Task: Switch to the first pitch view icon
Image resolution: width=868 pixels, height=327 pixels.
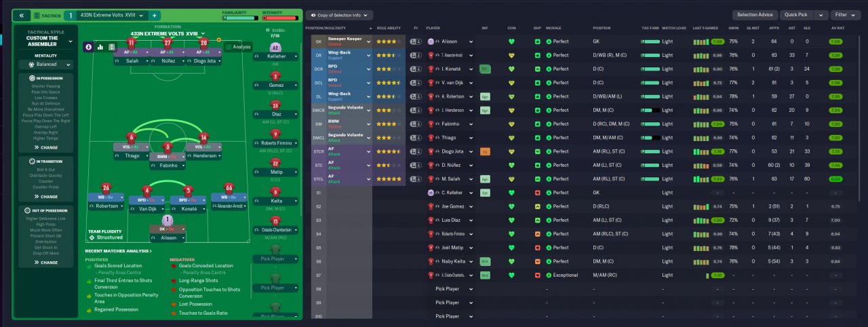Action: pyautogui.click(x=88, y=47)
